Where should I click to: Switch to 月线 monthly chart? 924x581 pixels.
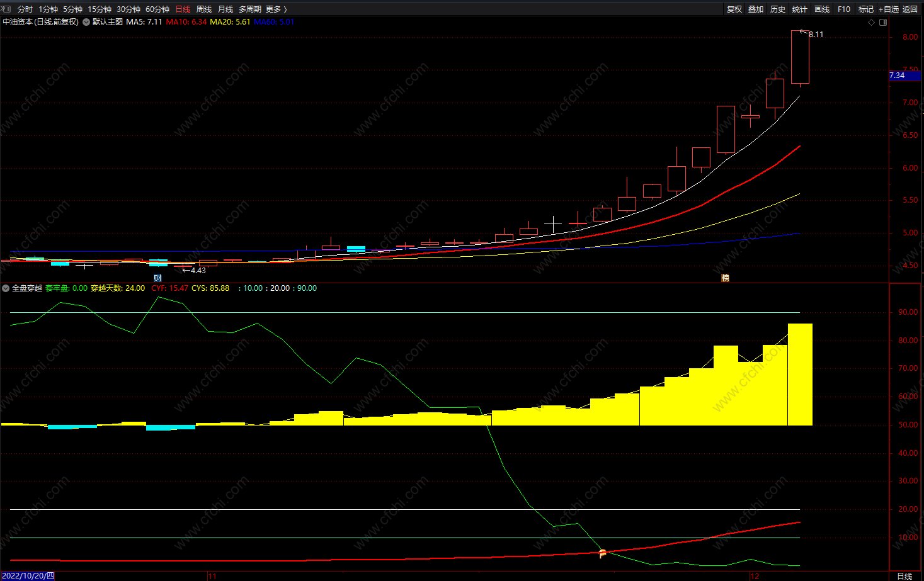click(x=225, y=9)
